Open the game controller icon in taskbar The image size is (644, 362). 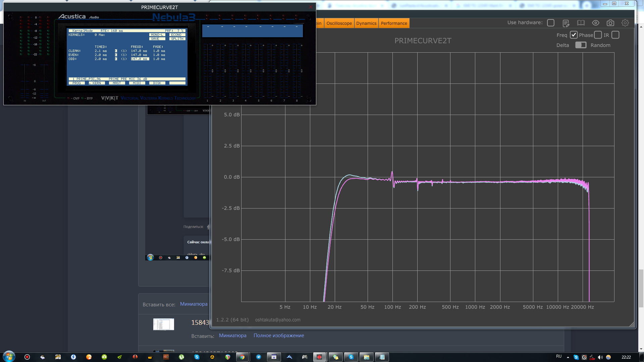coord(305,357)
